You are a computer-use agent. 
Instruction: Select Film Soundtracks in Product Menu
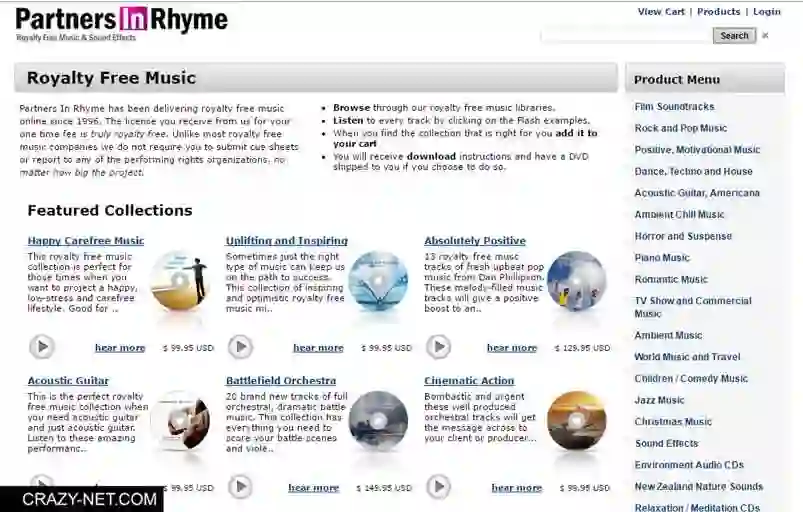(x=674, y=106)
